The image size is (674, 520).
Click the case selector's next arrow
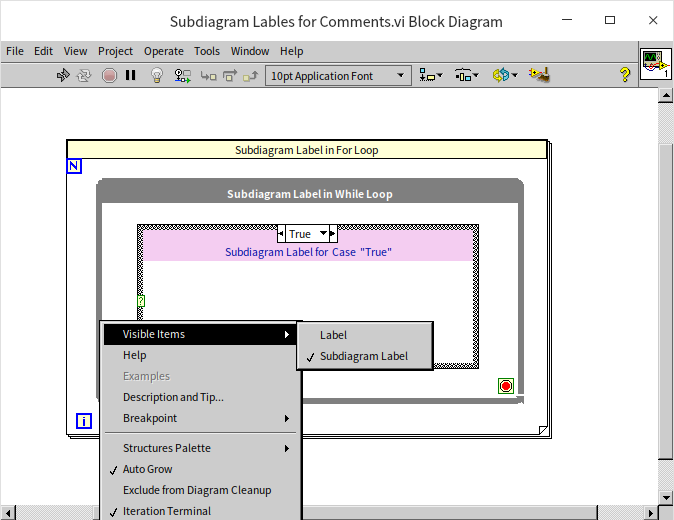[333, 234]
